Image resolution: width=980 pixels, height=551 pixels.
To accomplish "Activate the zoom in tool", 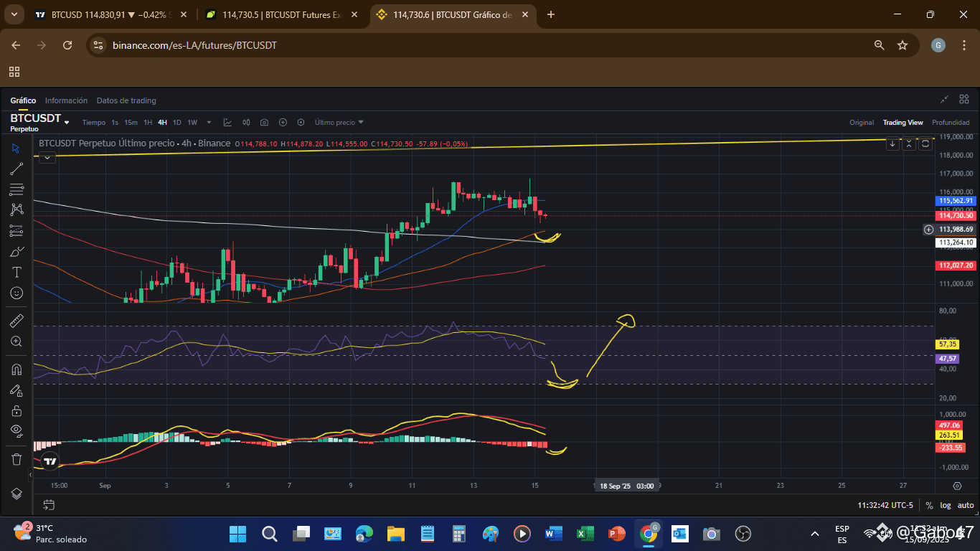I will click(17, 342).
